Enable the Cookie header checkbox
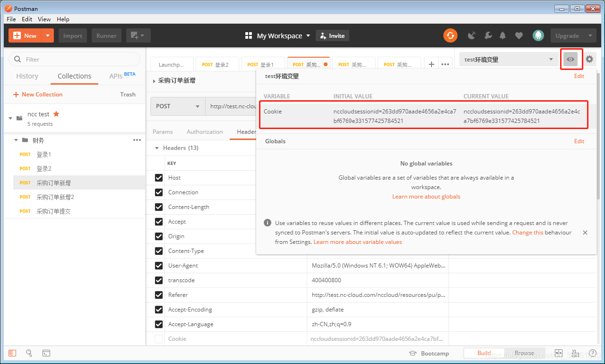Viewport: 605px width, 364px height. (159, 339)
